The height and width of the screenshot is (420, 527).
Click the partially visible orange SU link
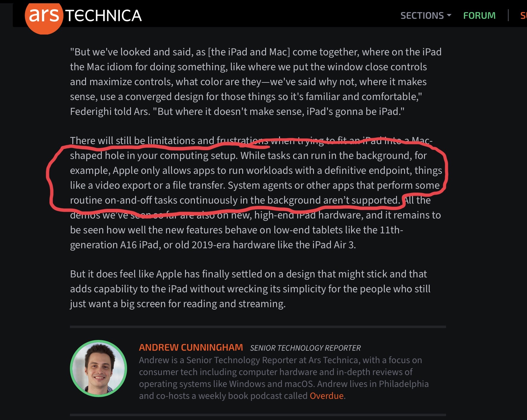pyautogui.click(x=523, y=15)
